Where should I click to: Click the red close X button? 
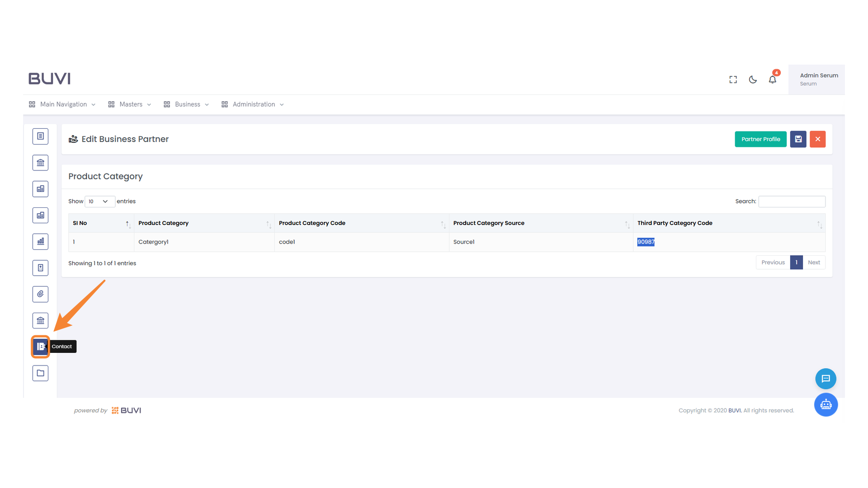tap(817, 139)
